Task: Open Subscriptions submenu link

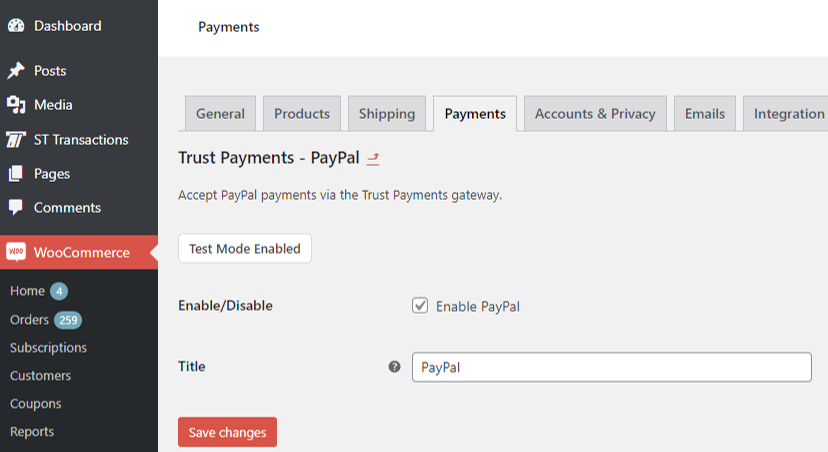Action: point(49,347)
